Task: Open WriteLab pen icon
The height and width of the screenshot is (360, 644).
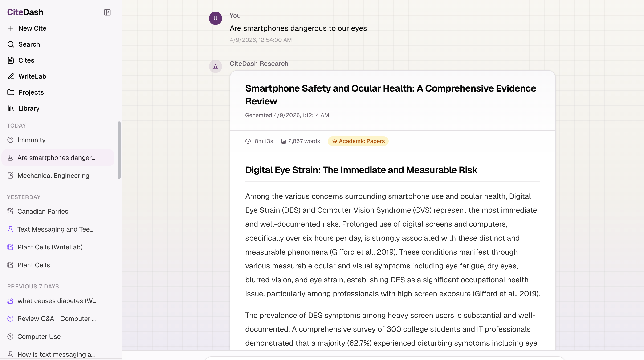Action: click(11, 76)
